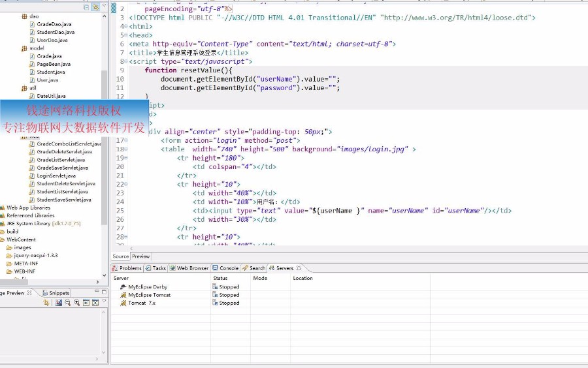Screen dimensions: 588x368
Task: Close the Servers tab
Action: coord(299,268)
